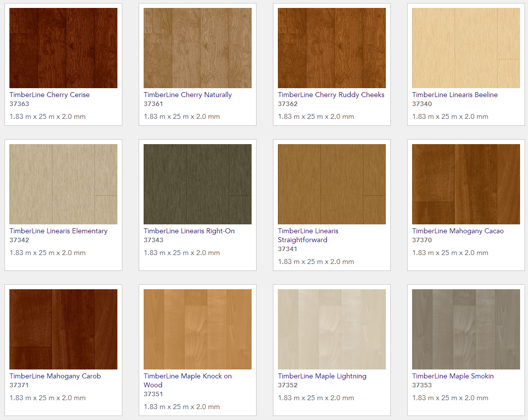This screenshot has height=420, width=528.
Task: Open TimberLine Mahogany Cacao swatch image
Action: (x=466, y=184)
